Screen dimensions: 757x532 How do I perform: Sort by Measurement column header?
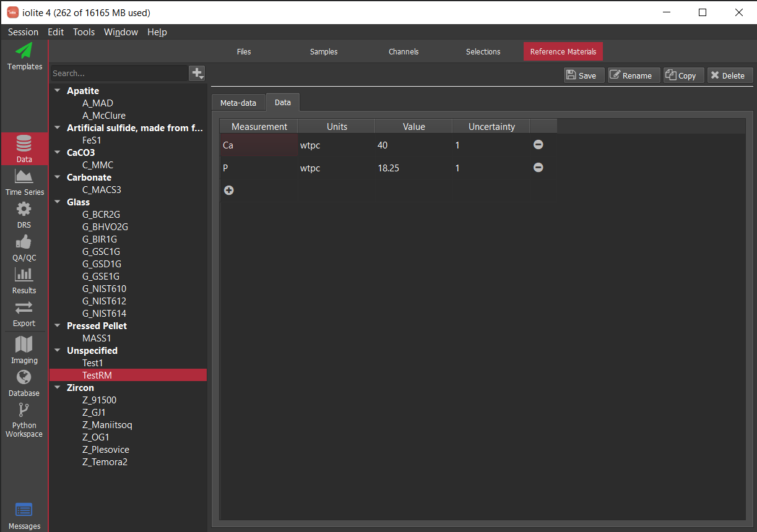pyautogui.click(x=259, y=127)
